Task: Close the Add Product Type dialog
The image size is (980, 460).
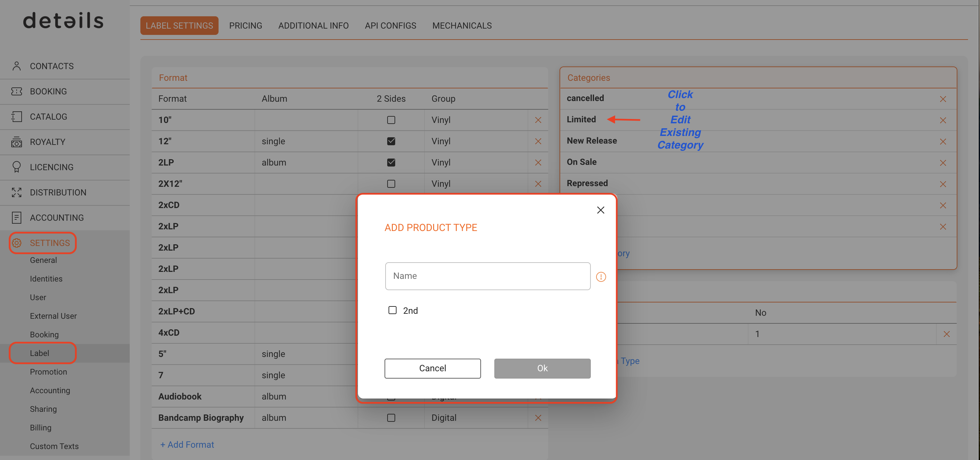Action: tap(601, 210)
